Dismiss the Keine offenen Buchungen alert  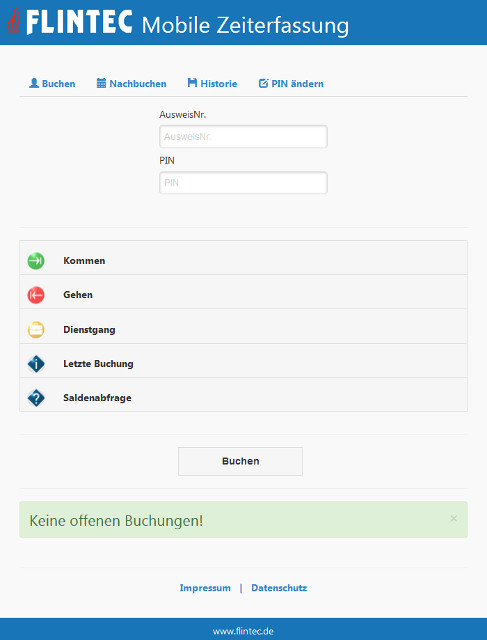coord(454,518)
